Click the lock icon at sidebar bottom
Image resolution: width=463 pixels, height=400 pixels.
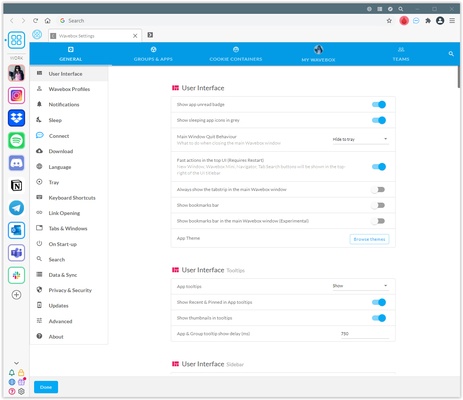[21, 373]
